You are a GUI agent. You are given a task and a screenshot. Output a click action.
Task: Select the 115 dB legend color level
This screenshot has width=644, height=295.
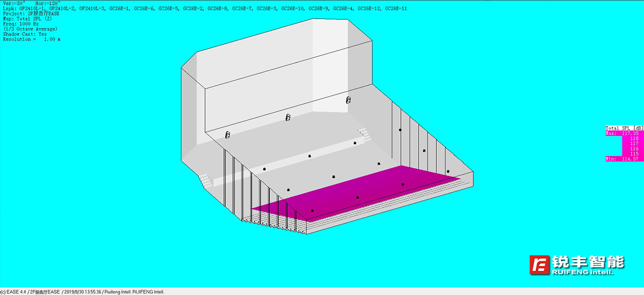[633, 154]
